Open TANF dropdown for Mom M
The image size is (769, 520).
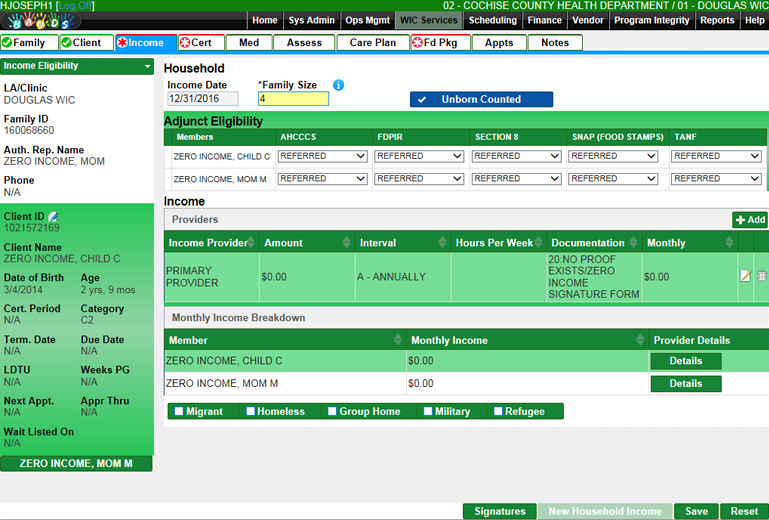click(x=716, y=179)
